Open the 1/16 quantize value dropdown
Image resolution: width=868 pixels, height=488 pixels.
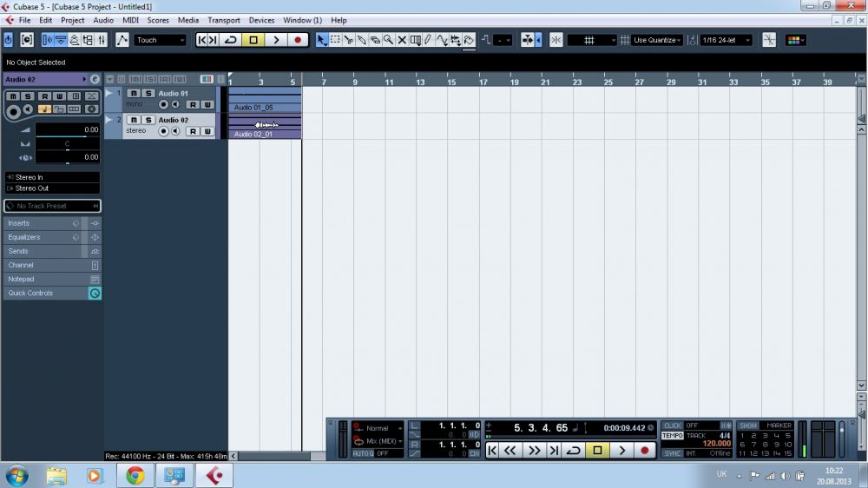727,40
